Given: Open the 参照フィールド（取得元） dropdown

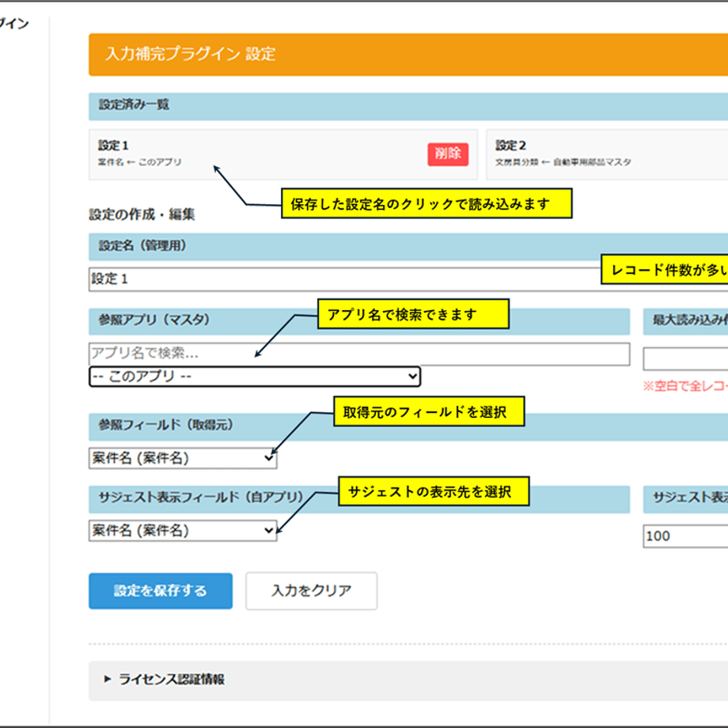Looking at the screenshot, I should (x=183, y=458).
